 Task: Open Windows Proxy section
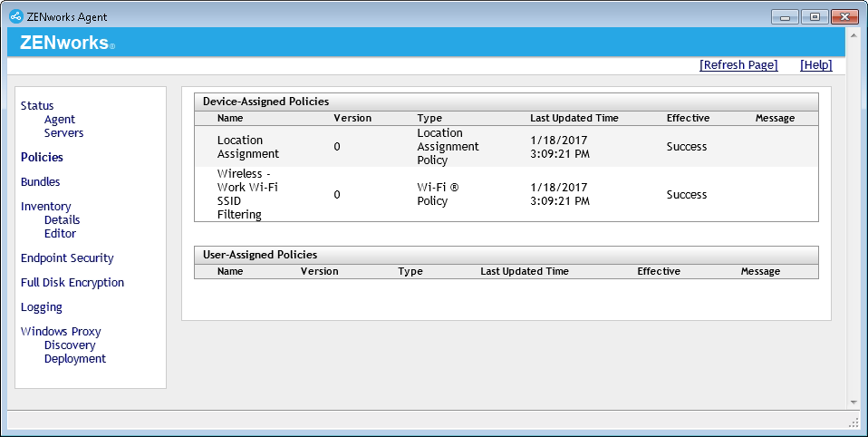tap(61, 332)
